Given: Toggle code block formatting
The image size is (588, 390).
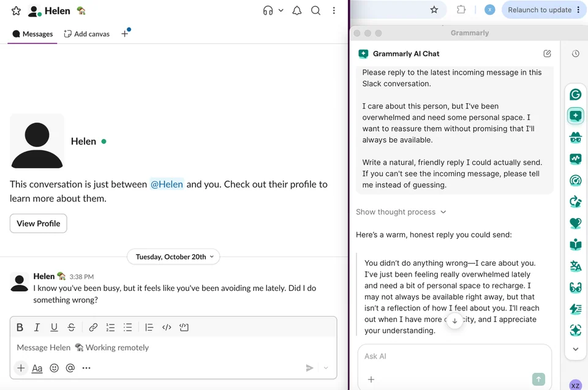Looking at the screenshot, I should [x=184, y=328].
